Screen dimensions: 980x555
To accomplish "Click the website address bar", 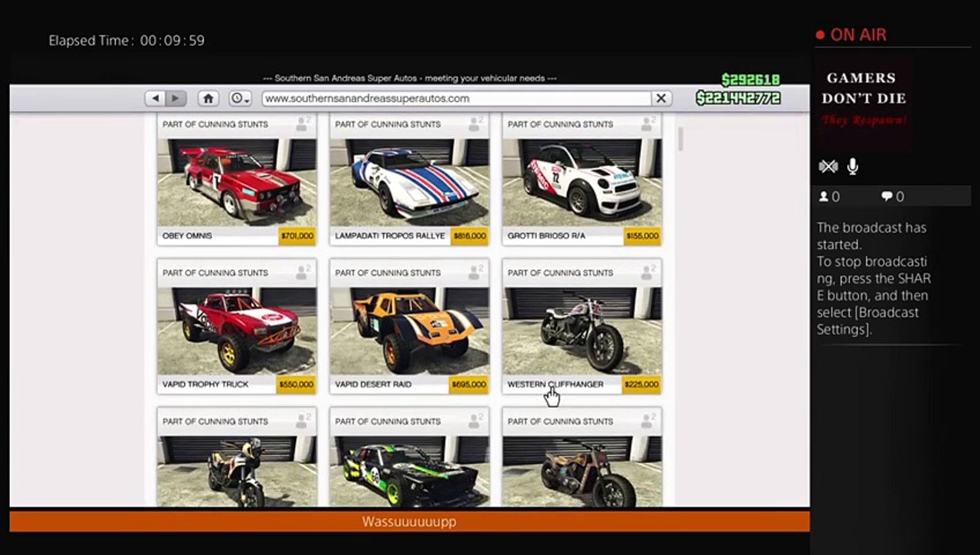I will point(456,99).
